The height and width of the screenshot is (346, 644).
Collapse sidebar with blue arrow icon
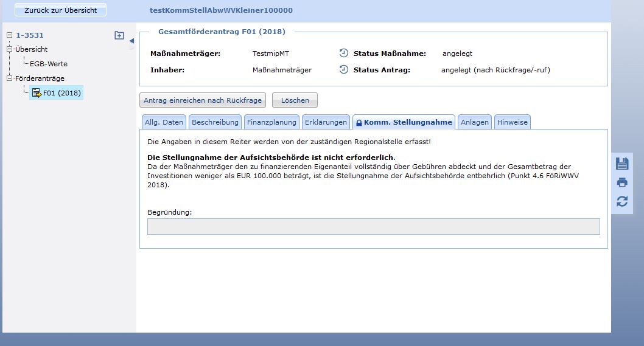coord(131,41)
